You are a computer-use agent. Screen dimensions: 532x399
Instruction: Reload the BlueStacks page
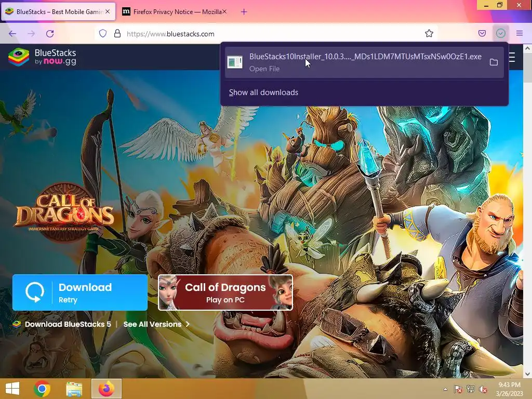(x=50, y=34)
